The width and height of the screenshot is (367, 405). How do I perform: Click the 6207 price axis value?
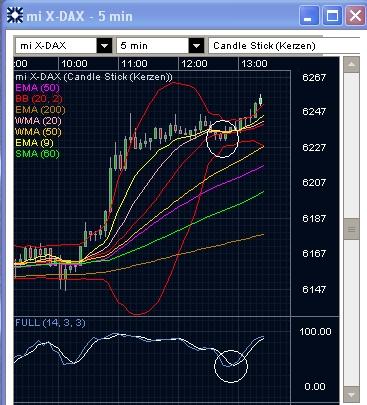point(314,182)
